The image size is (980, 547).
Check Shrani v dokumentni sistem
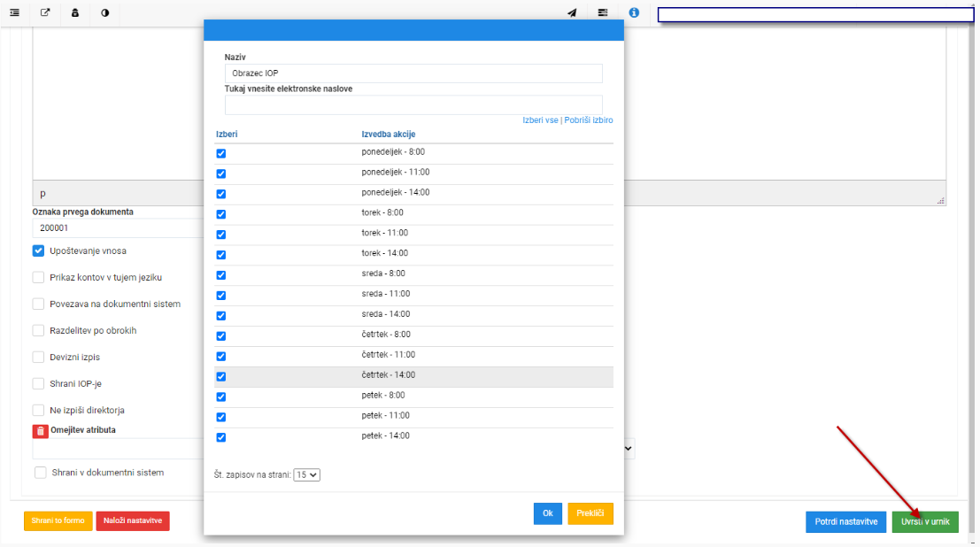click(41, 473)
